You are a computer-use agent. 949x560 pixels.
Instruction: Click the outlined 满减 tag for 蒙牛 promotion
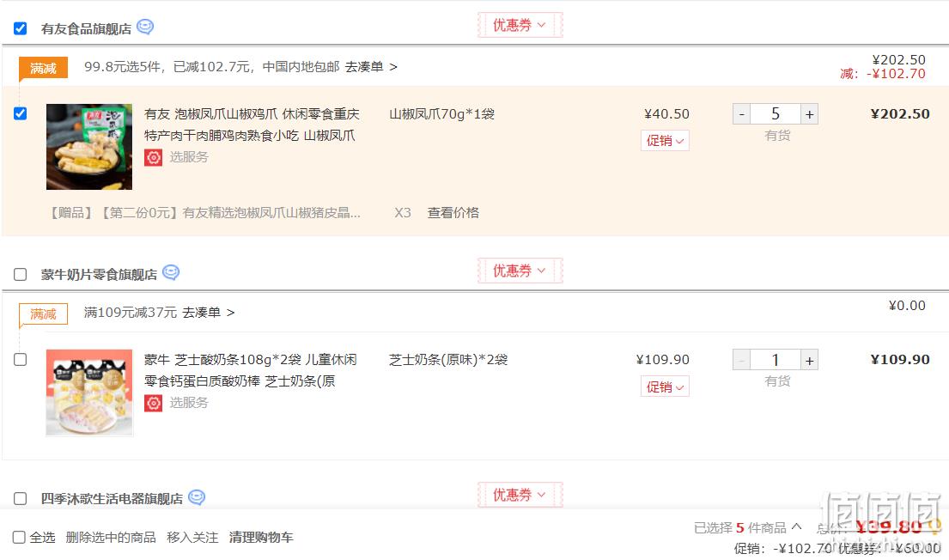pyautogui.click(x=43, y=314)
